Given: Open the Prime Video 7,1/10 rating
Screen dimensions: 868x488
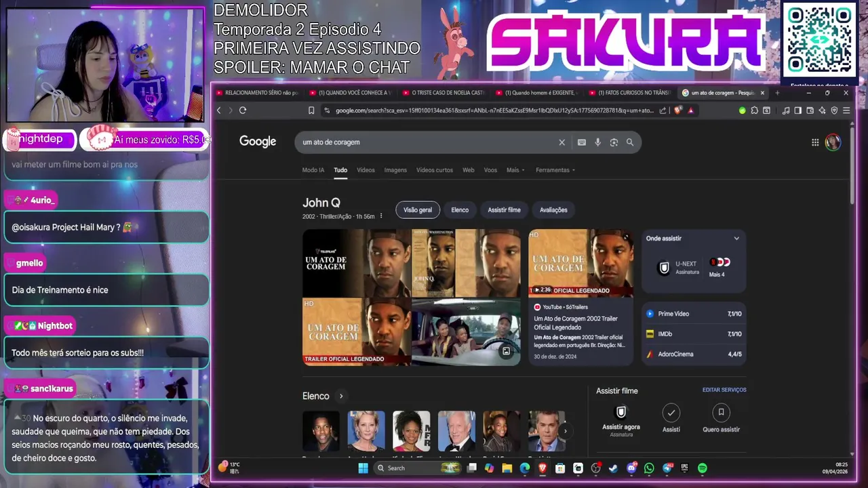Looking at the screenshot, I should click(694, 314).
